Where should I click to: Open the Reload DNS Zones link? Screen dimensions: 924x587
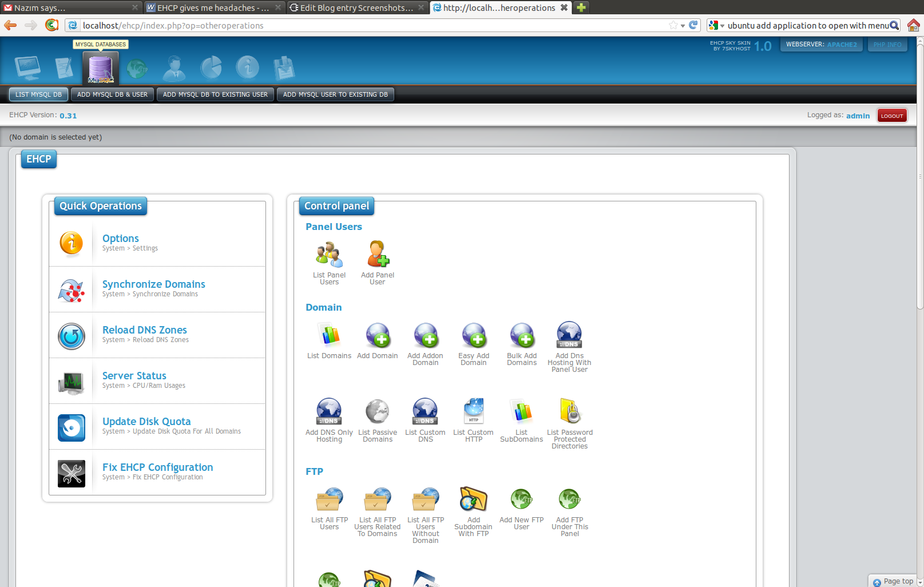tap(144, 330)
